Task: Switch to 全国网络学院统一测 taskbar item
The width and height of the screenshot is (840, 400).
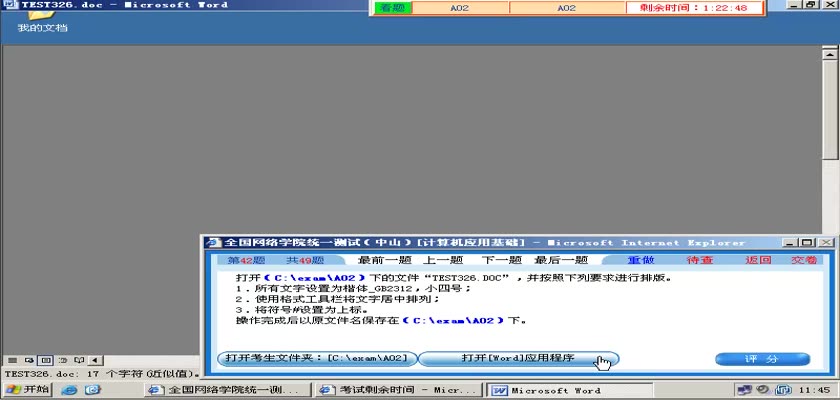Action: (x=228, y=390)
